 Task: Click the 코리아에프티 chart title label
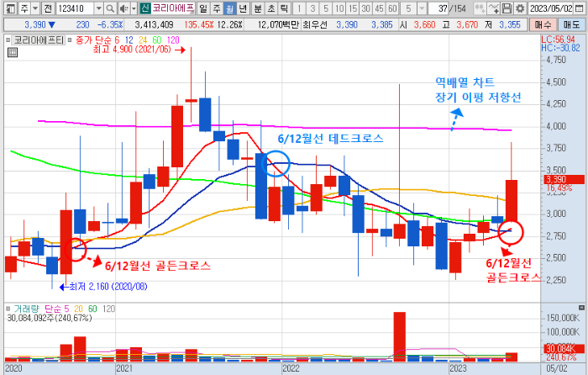point(39,40)
